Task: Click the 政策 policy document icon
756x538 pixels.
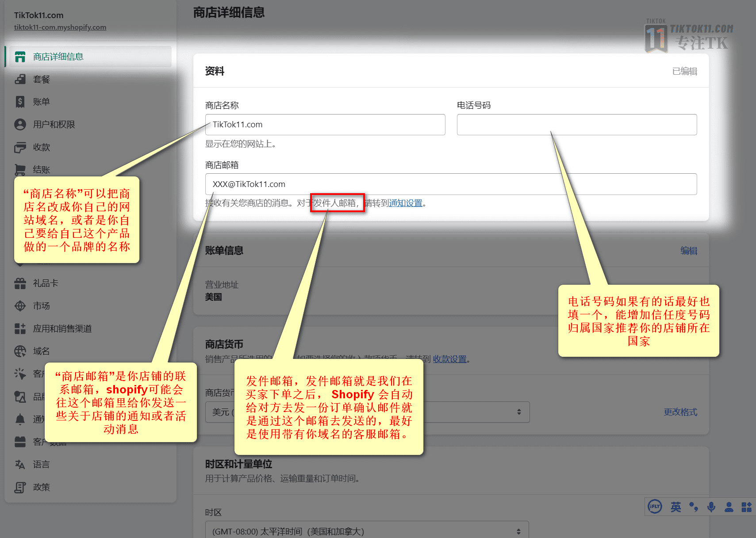Action: (x=20, y=487)
